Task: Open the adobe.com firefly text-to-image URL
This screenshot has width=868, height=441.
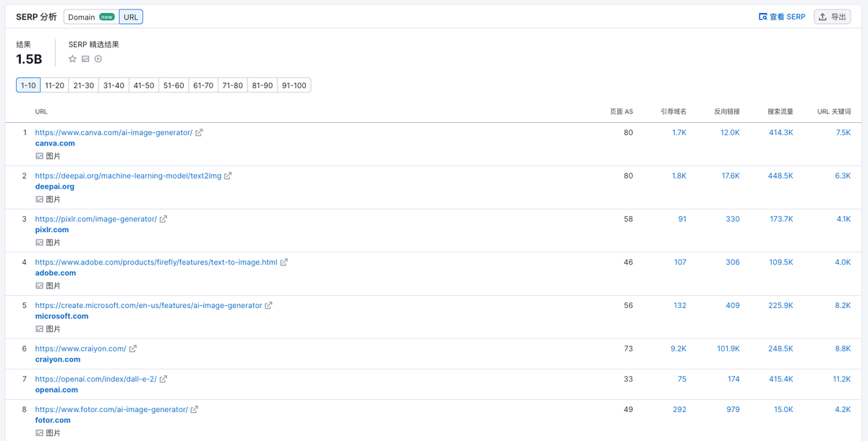Action: click(156, 262)
